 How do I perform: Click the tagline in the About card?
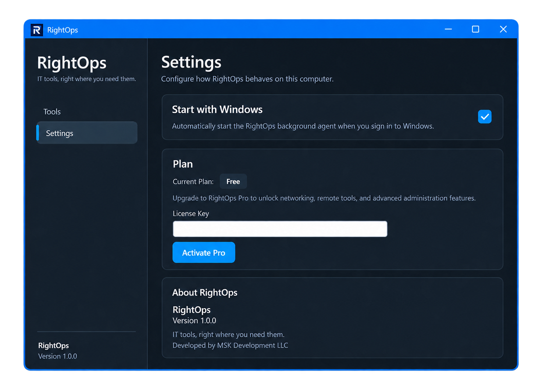coord(228,334)
